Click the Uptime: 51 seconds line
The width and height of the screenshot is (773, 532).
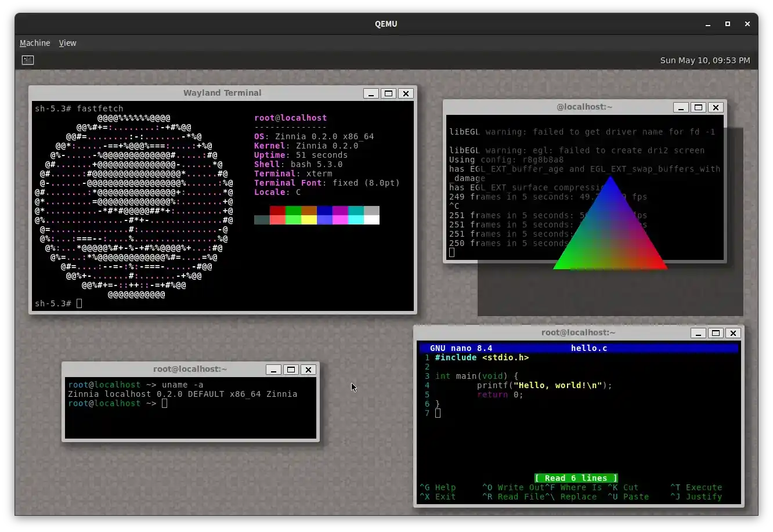(x=301, y=155)
